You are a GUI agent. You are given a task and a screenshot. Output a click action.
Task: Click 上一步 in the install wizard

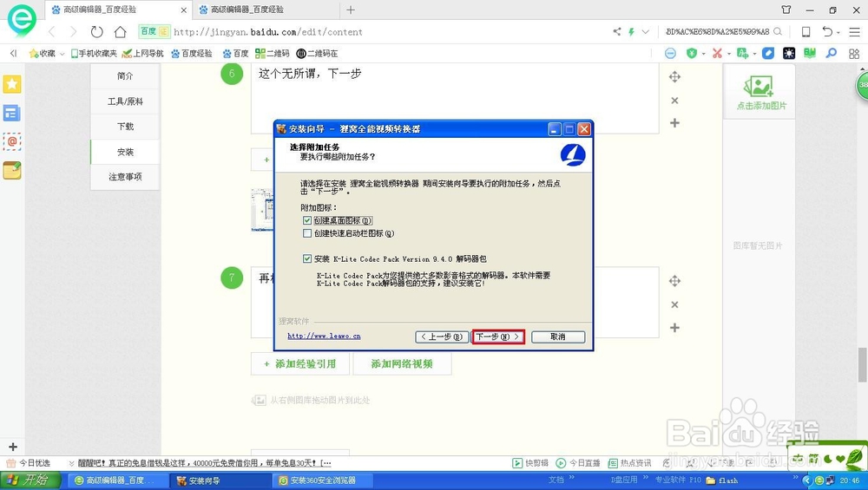click(442, 336)
